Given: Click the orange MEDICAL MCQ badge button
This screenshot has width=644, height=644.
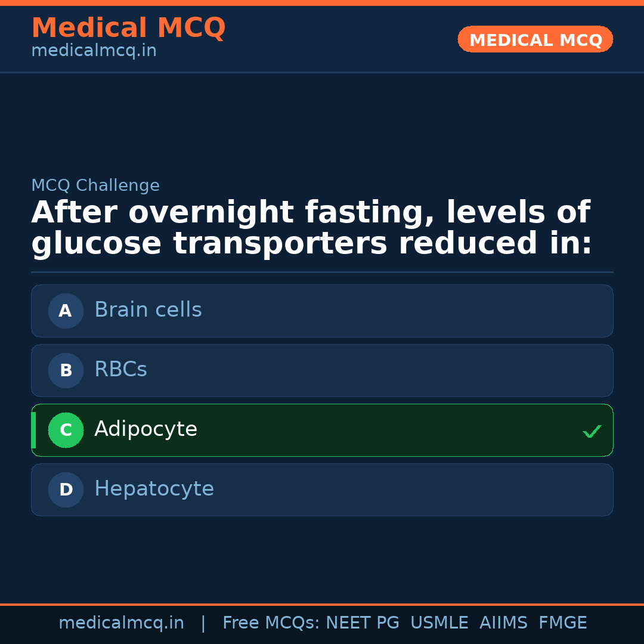Looking at the screenshot, I should click(x=535, y=40).
